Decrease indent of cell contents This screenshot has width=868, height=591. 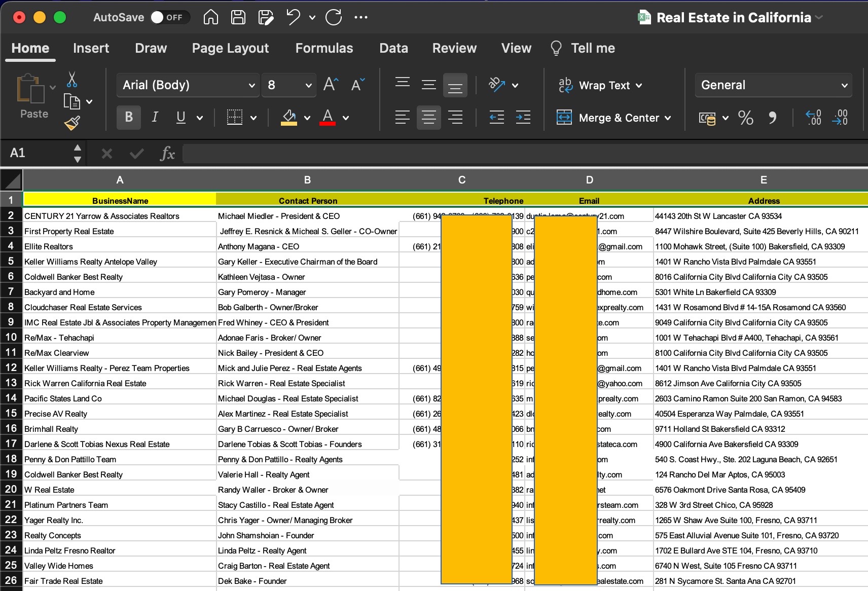click(497, 118)
